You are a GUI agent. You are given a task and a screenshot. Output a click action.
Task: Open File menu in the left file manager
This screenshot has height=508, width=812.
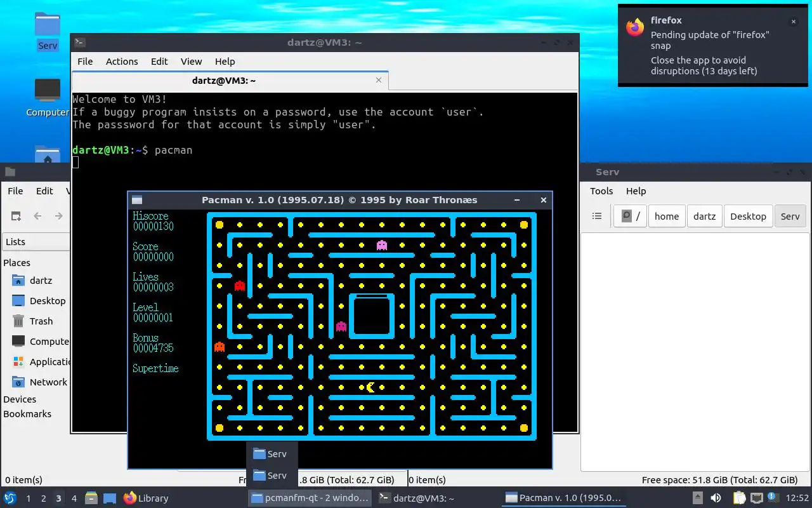[15, 191]
